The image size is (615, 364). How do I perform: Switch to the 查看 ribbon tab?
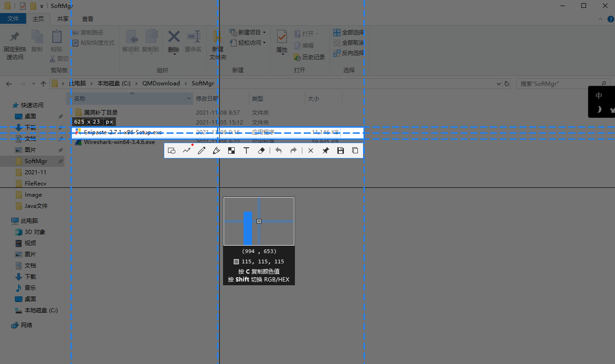87,19
